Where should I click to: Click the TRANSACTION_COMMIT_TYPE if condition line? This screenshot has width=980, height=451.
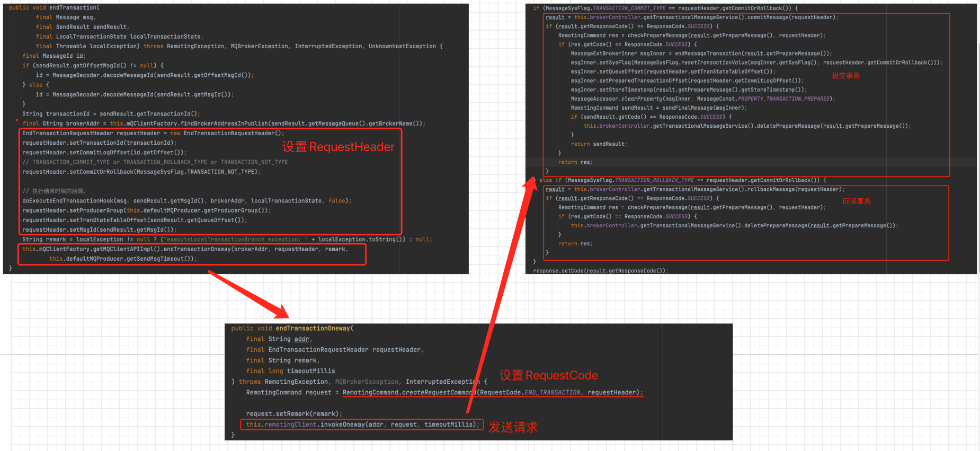click(665, 8)
